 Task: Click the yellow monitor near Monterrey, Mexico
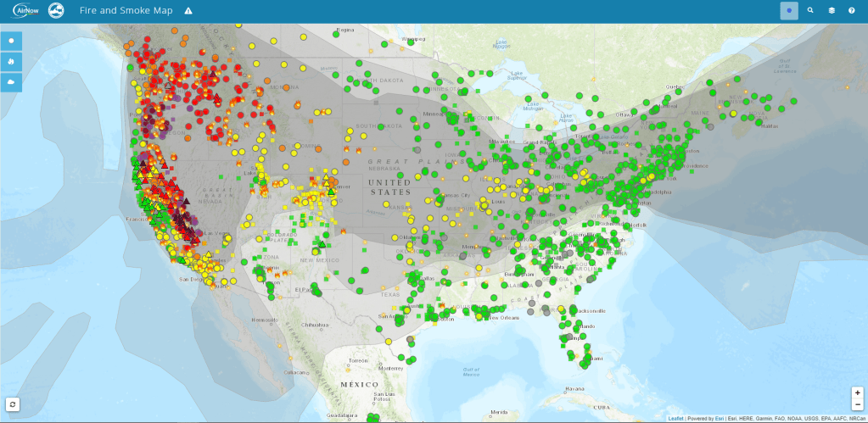tap(388, 341)
